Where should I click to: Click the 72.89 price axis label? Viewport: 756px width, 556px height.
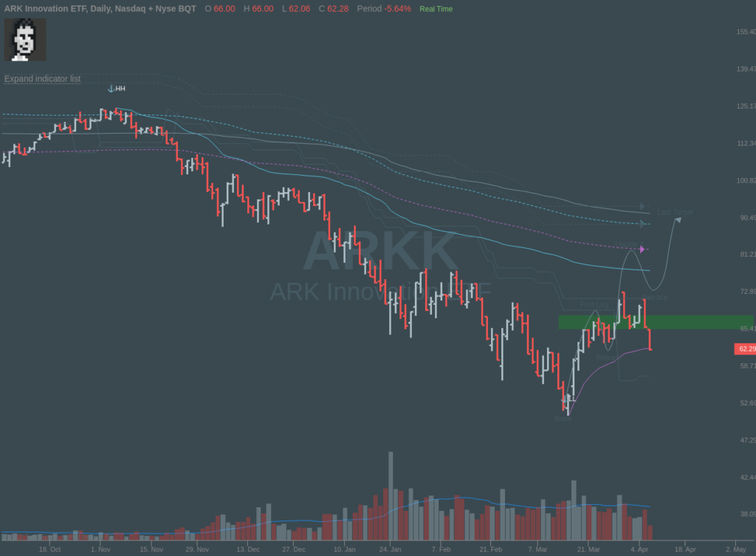(x=747, y=291)
